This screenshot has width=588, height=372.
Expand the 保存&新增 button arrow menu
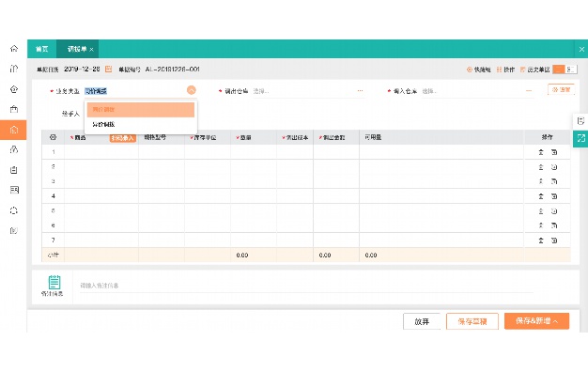coord(555,321)
